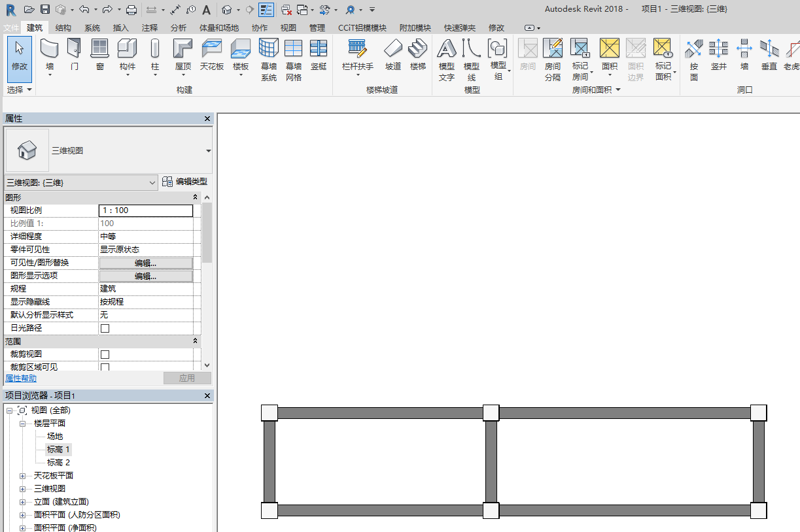This screenshot has width=800, height=532.
Task: Select the 标高 1 floor plan
Action: click(58, 450)
